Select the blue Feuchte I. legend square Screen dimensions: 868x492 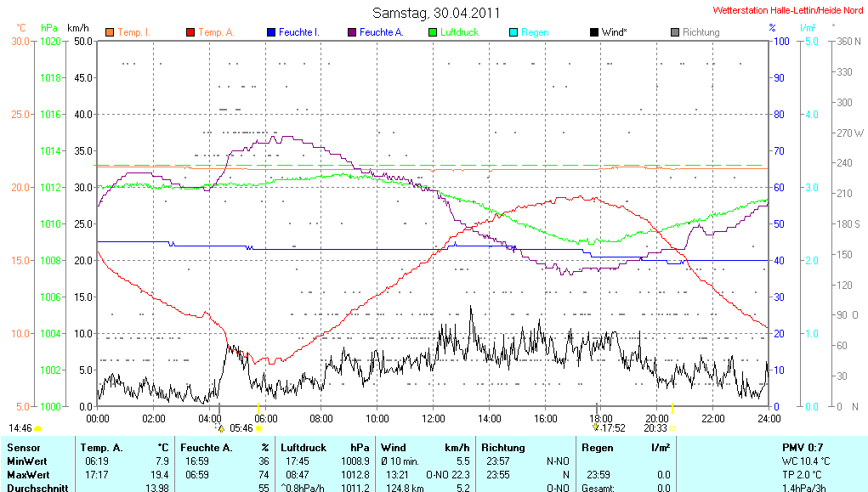click(271, 32)
